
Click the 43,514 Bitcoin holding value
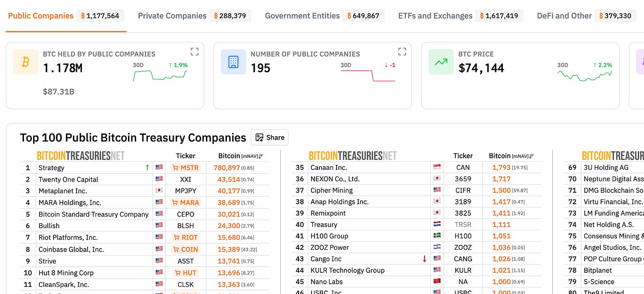coord(229,179)
